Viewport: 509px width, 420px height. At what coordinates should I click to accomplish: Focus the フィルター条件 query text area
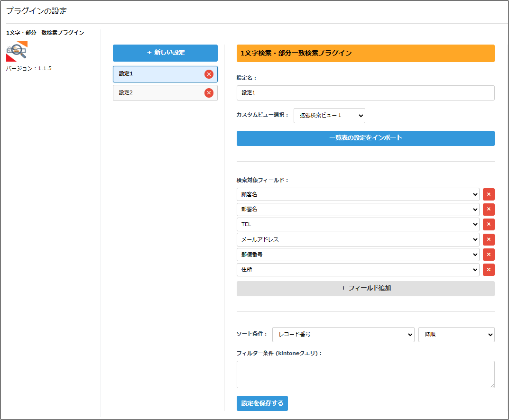(365, 374)
